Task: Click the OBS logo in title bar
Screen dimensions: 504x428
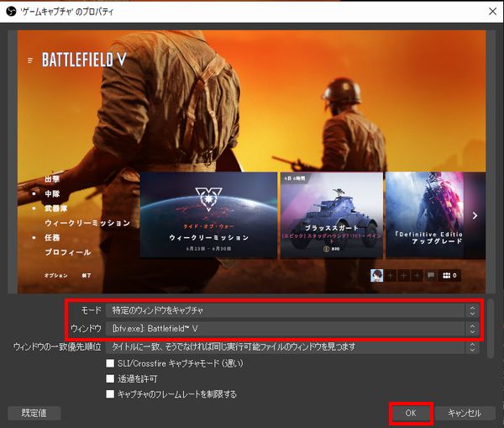Action: point(11,12)
